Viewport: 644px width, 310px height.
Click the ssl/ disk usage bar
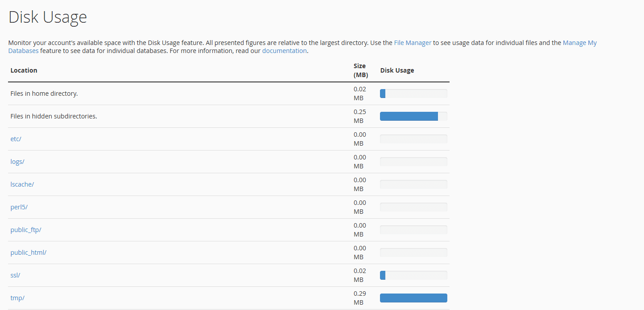413,275
